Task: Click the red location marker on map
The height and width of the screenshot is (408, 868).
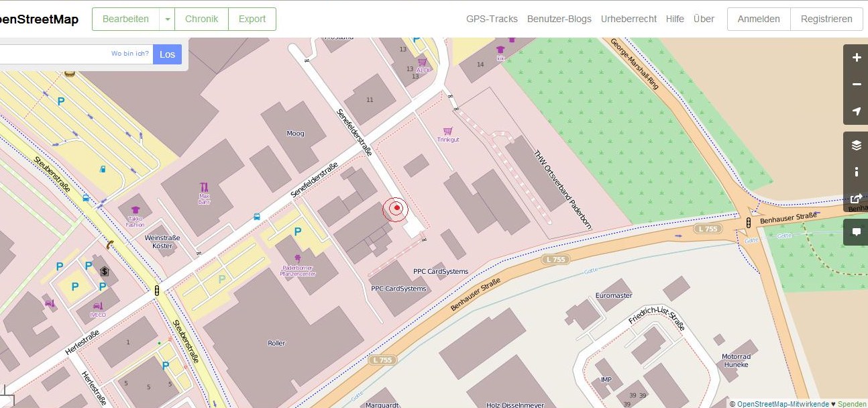Action: 396,209
